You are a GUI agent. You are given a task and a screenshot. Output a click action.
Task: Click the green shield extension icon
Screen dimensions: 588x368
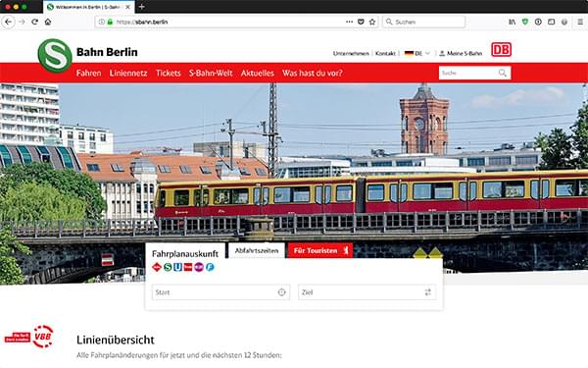[x=525, y=22]
